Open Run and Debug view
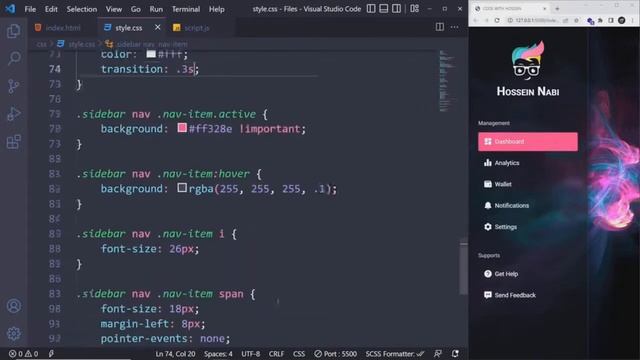Image resolution: width=640 pixels, height=360 pixels. click(x=13, y=114)
